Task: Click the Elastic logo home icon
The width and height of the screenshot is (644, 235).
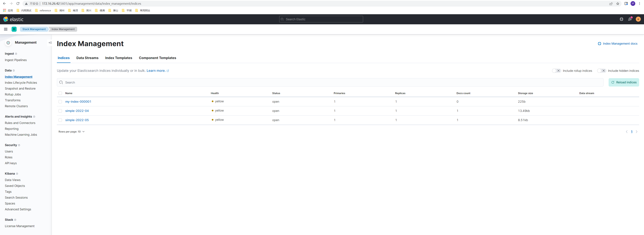Action: (x=6, y=19)
